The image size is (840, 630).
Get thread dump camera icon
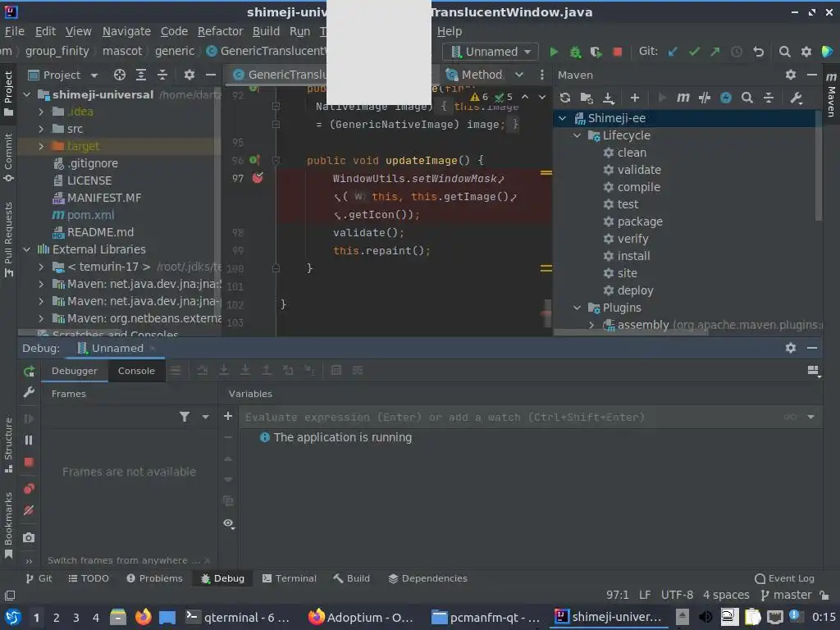(x=29, y=537)
